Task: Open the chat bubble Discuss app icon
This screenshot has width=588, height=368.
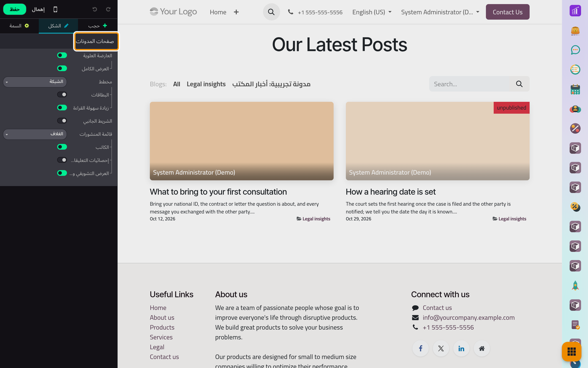Action: tap(575, 50)
